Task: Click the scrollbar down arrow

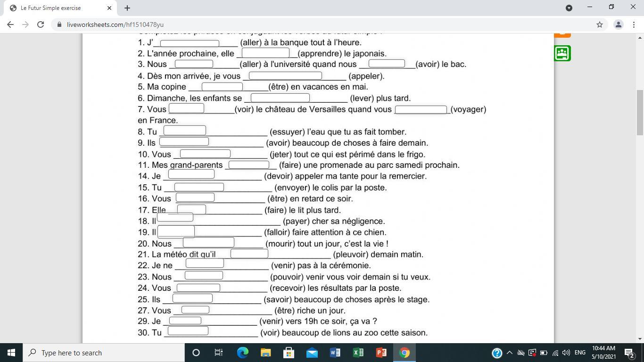Action: click(640, 339)
